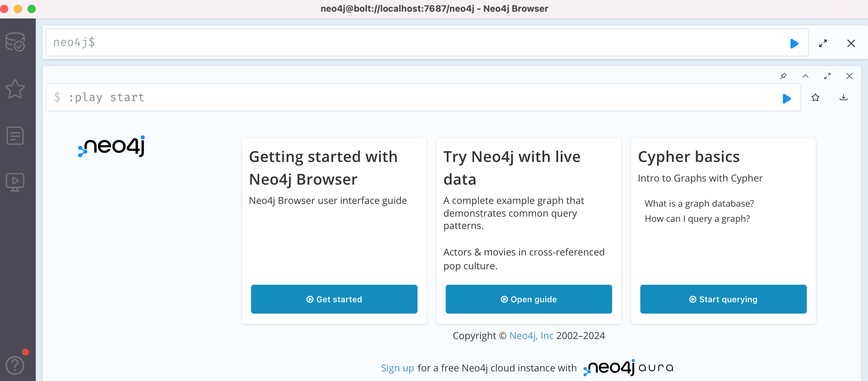This screenshot has height=381, width=868.
Task: Click the close icon on result panel
Action: click(x=850, y=76)
